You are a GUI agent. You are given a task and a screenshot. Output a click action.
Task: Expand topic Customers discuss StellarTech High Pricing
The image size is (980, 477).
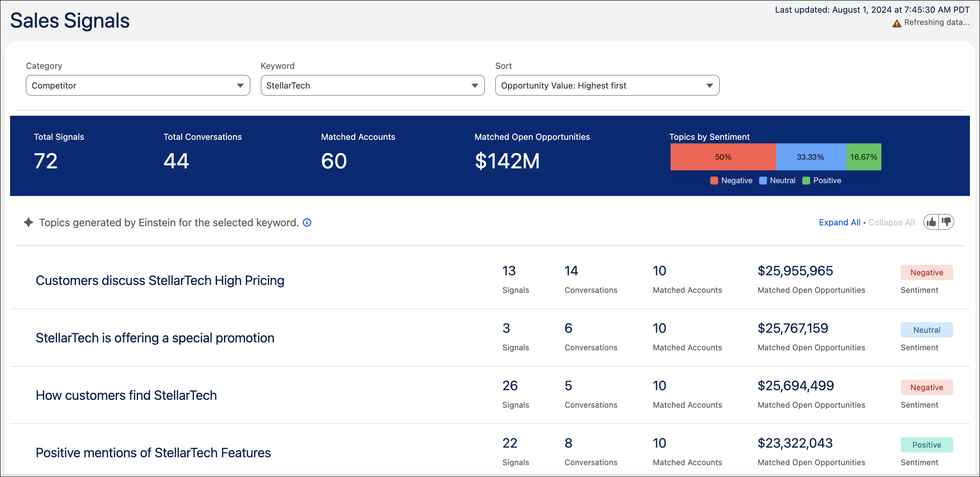click(x=160, y=281)
